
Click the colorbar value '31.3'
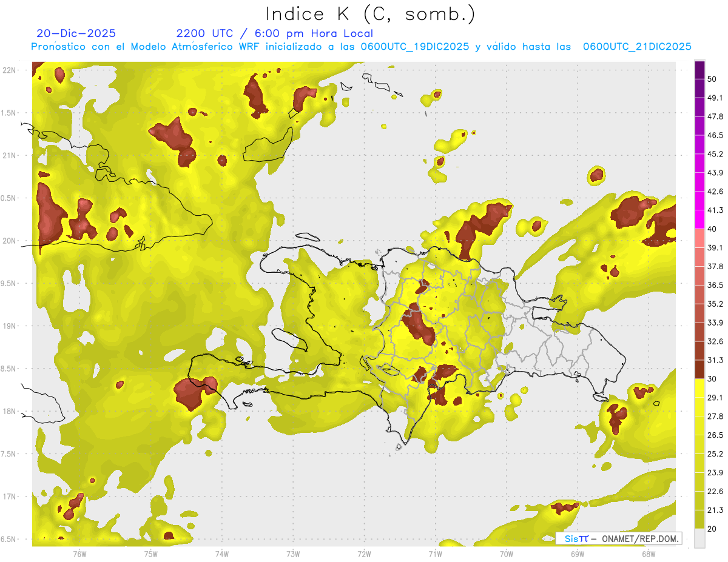pos(715,360)
